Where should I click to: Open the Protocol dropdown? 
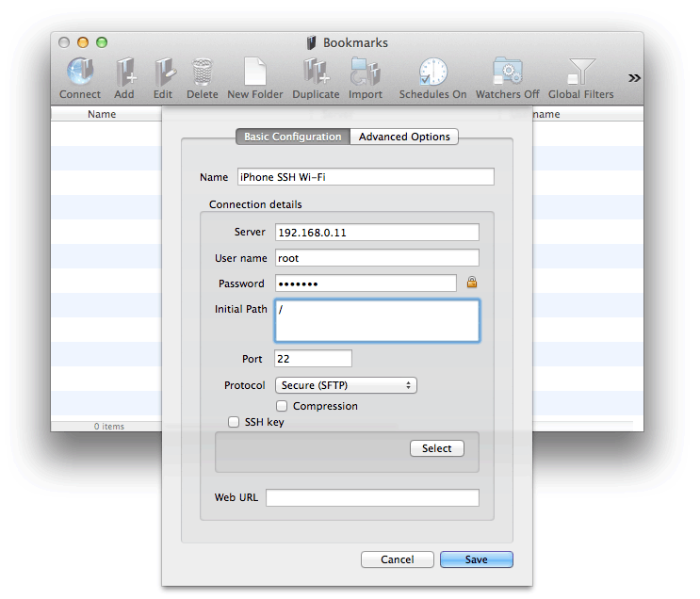(x=346, y=385)
